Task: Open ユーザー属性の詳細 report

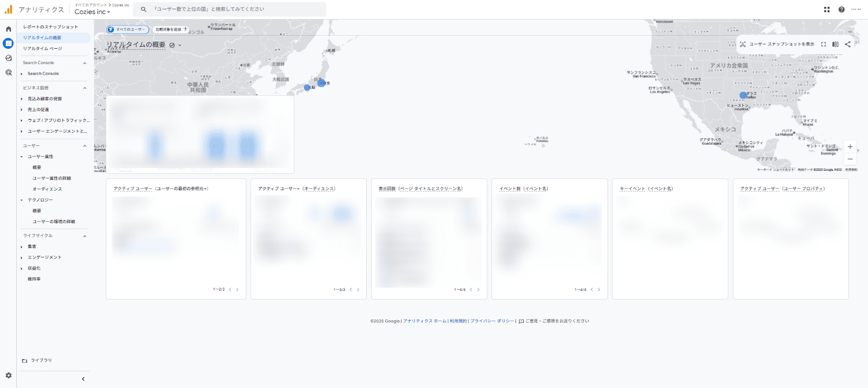Action: [x=52, y=178]
